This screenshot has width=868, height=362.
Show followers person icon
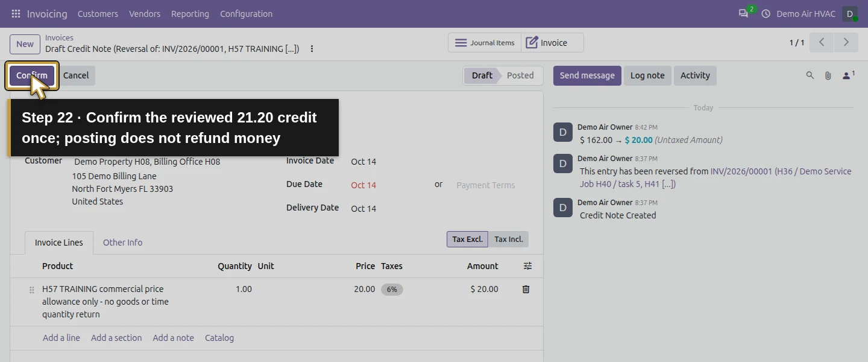849,75
